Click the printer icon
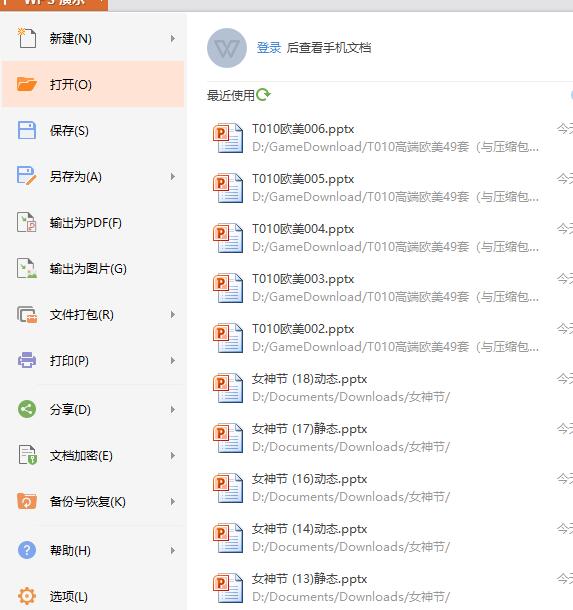 (27, 360)
